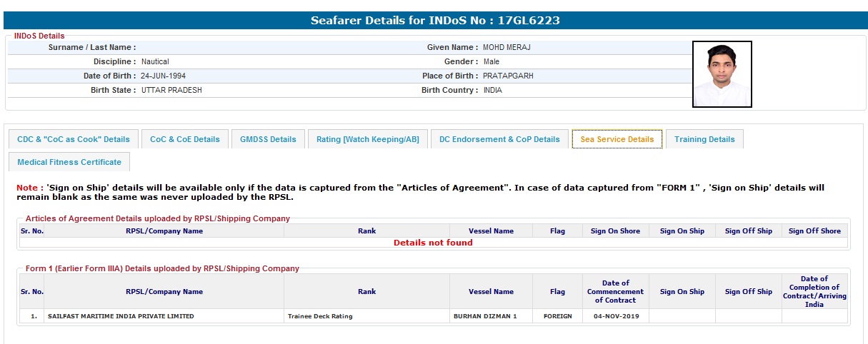Click the Sea Service Details tab
This screenshot has height=344, width=868.
tap(617, 139)
